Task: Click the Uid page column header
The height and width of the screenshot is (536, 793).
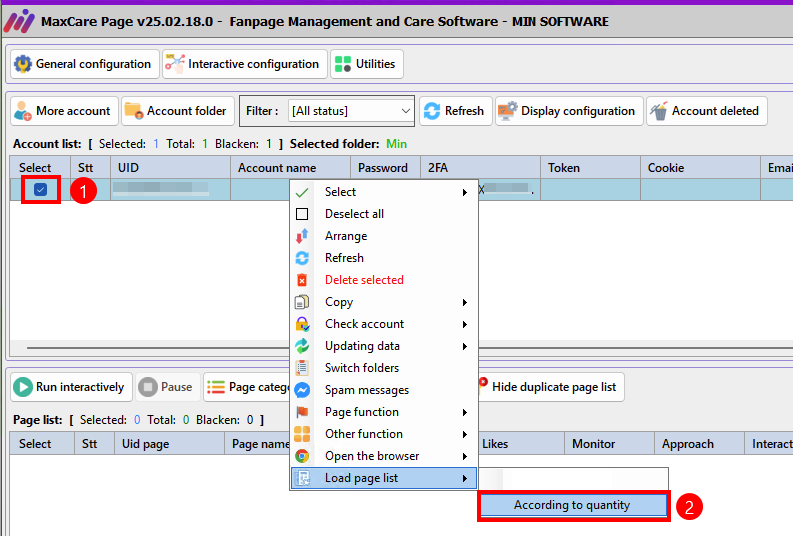Action: [x=169, y=443]
